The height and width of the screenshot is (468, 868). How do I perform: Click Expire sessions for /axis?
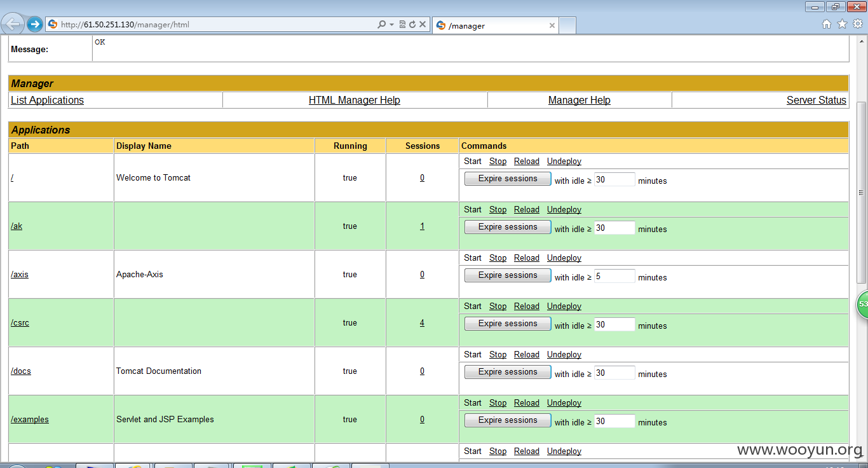pos(508,275)
